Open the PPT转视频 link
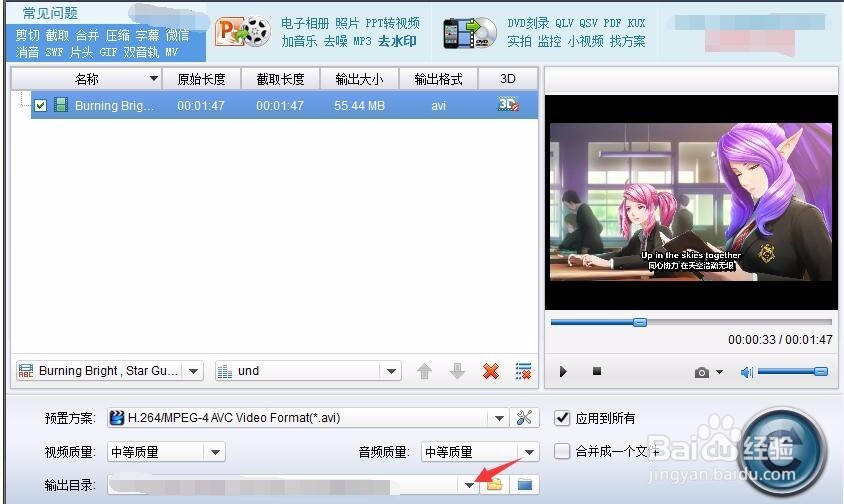The image size is (844, 504). click(x=392, y=23)
